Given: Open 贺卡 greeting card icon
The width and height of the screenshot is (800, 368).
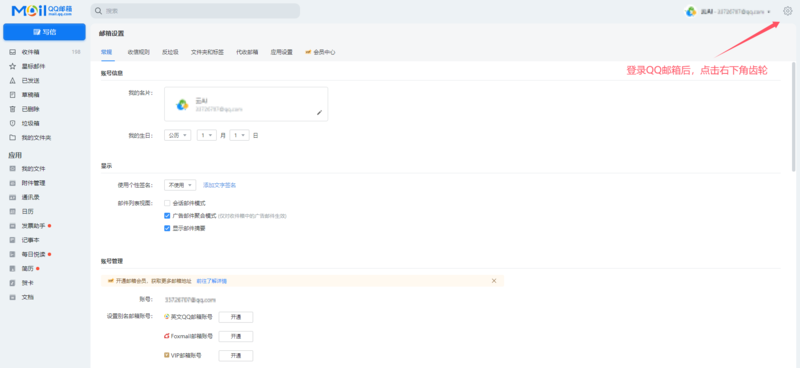Looking at the screenshot, I should click(13, 283).
